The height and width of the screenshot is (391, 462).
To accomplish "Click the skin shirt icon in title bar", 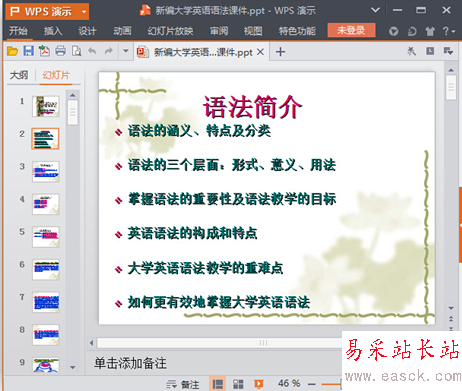I will coord(430,31).
